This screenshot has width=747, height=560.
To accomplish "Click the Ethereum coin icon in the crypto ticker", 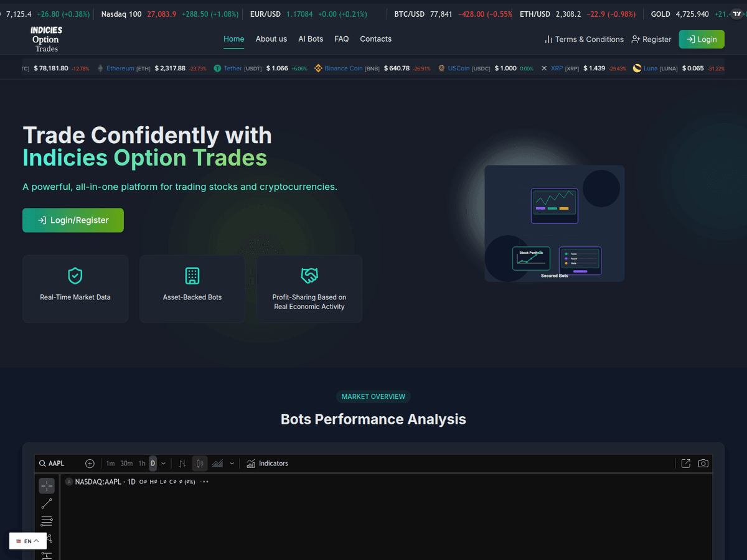I will point(100,68).
